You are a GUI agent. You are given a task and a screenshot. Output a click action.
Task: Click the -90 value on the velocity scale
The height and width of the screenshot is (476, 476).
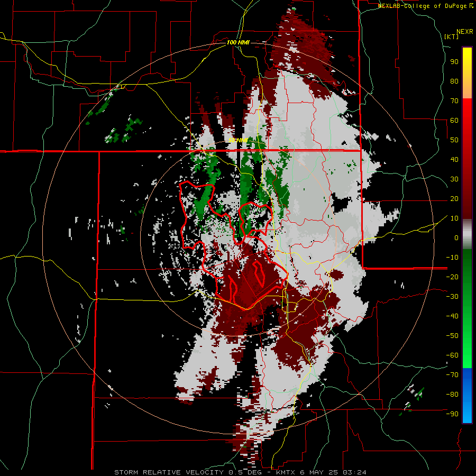tap(452, 414)
